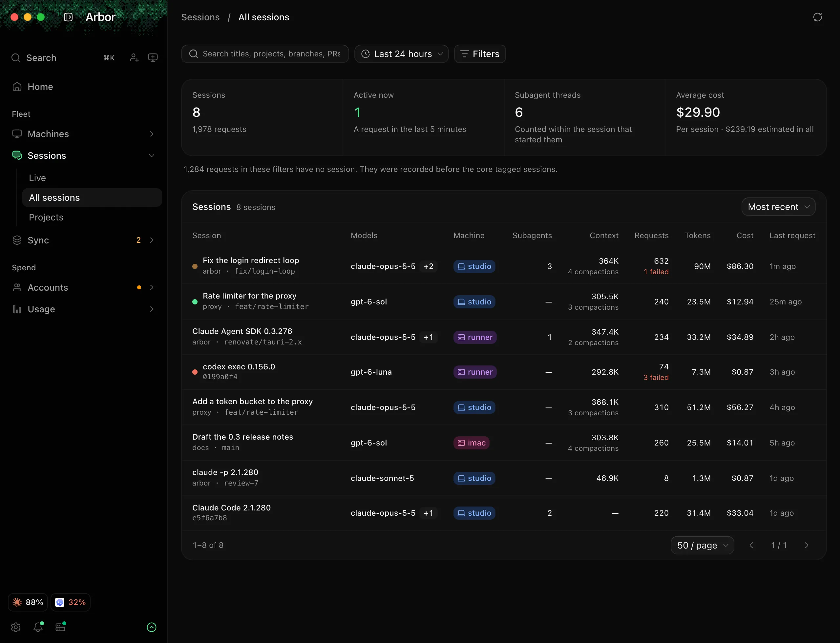This screenshot has width=840, height=643.
Task: Select Live under Sessions
Action: click(37, 178)
